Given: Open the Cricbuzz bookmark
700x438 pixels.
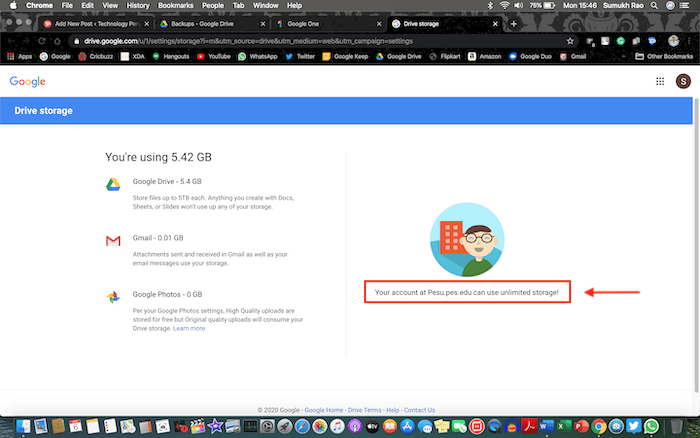Looking at the screenshot, I should point(96,56).
